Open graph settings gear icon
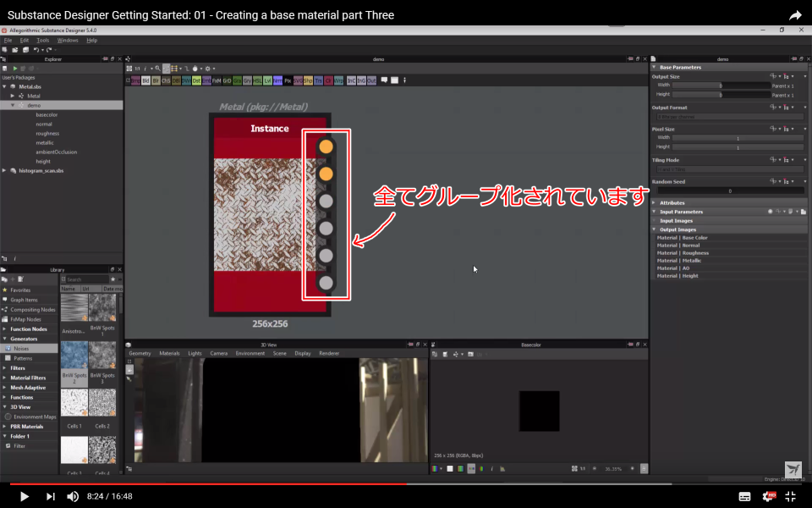812x508 pixels. (208, 69)
